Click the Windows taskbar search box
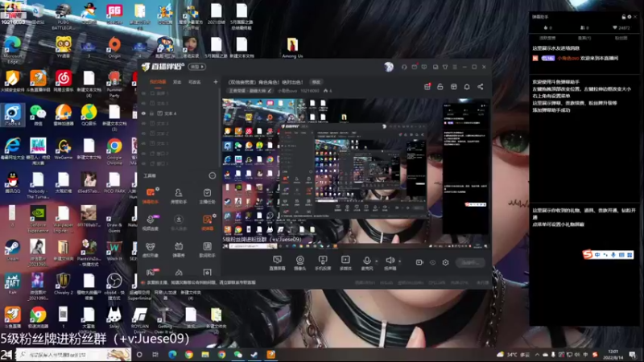 74,355
